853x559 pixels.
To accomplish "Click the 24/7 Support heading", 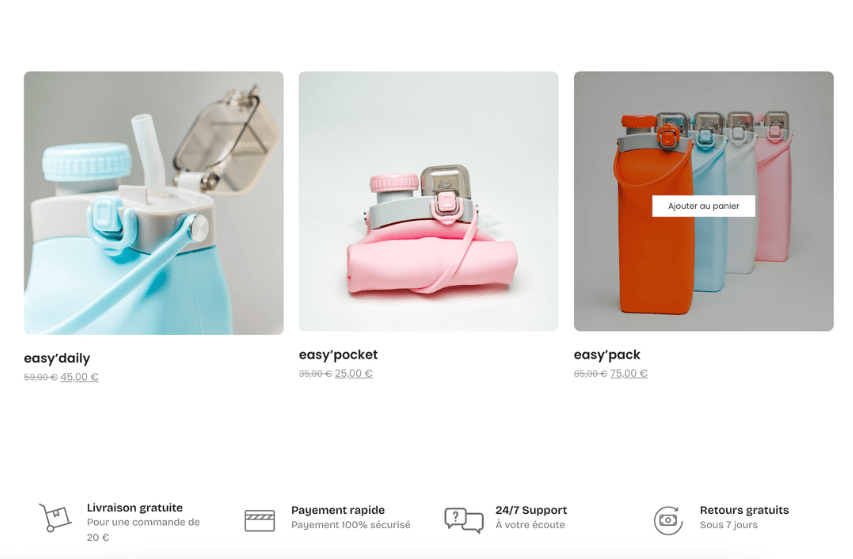I will [x=531, y=510].
